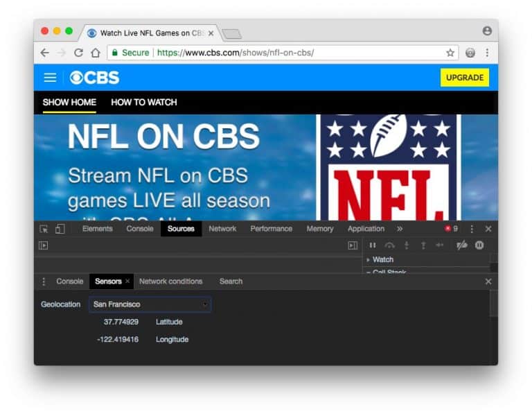The height and width of the screenshot is (414, 532).
Task: Click the yellow UPGRADE button
Action: point(464,78)
